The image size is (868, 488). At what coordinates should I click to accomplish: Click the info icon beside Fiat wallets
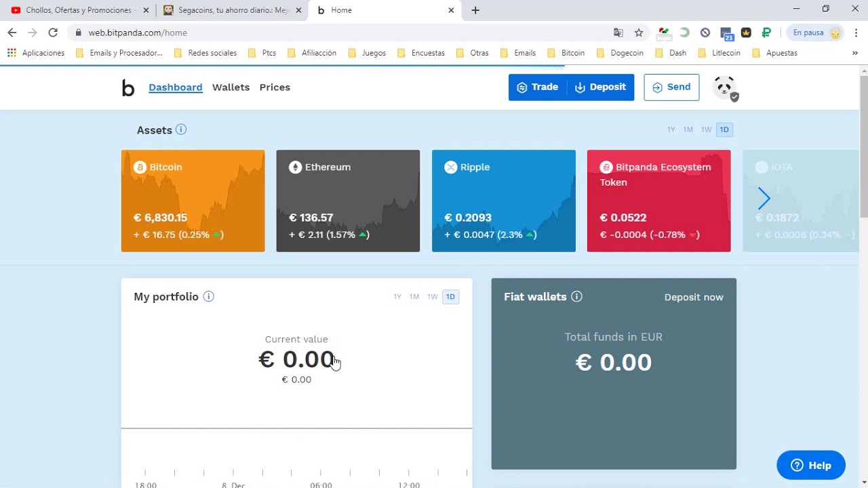(576, 296)
